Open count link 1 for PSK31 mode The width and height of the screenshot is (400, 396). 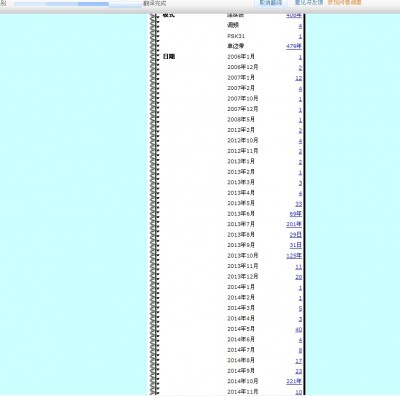coord(300,36)
